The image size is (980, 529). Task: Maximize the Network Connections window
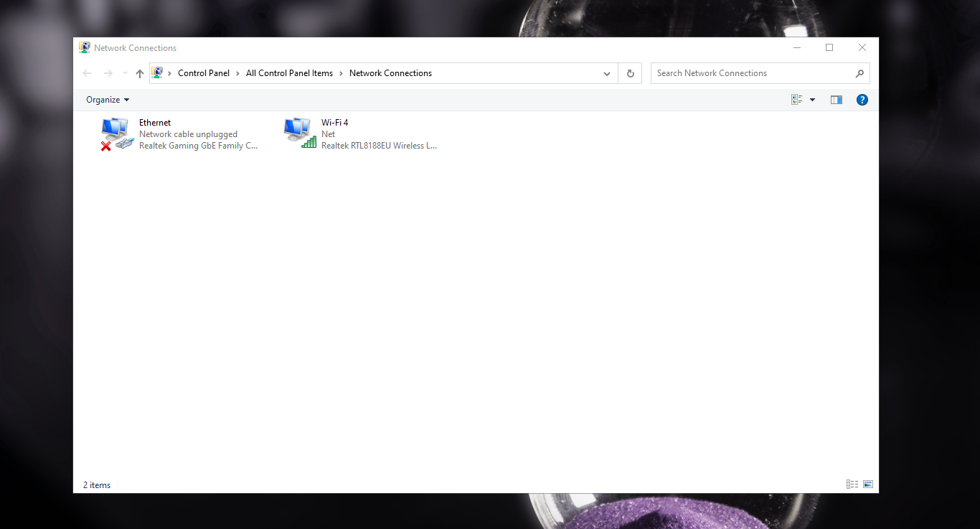pyautogui.click(x=829, y=47)
